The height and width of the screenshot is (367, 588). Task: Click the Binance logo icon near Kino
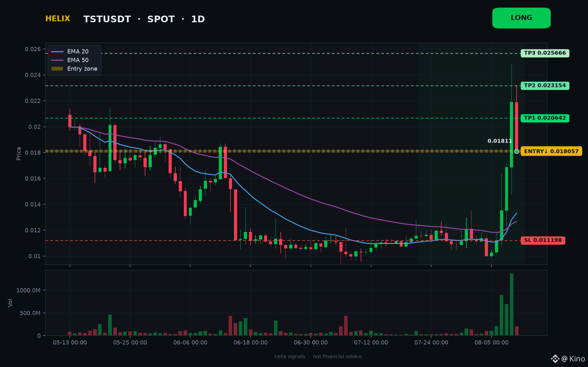(555, 359)
